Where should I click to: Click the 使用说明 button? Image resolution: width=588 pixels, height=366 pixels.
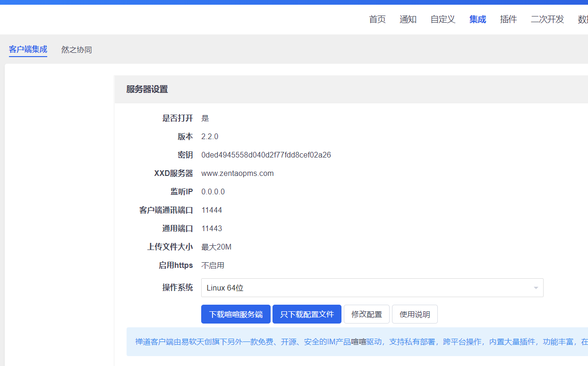tap(415, 314)
